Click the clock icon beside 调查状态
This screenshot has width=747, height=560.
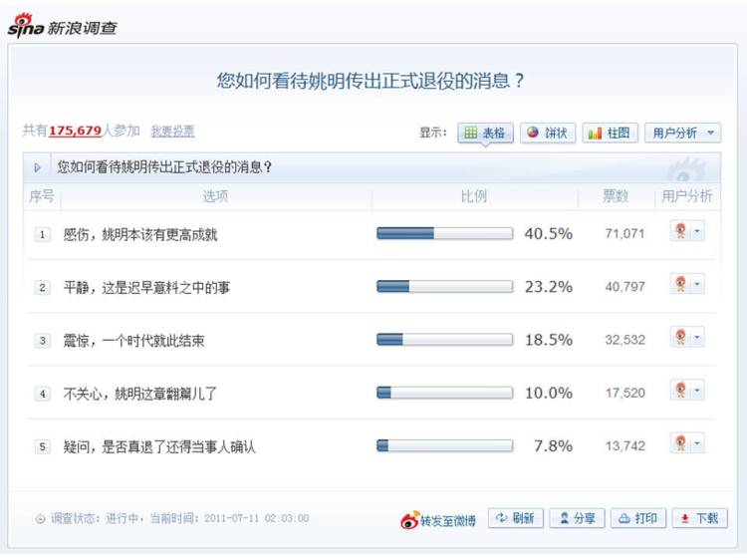(x=41, y=519)
